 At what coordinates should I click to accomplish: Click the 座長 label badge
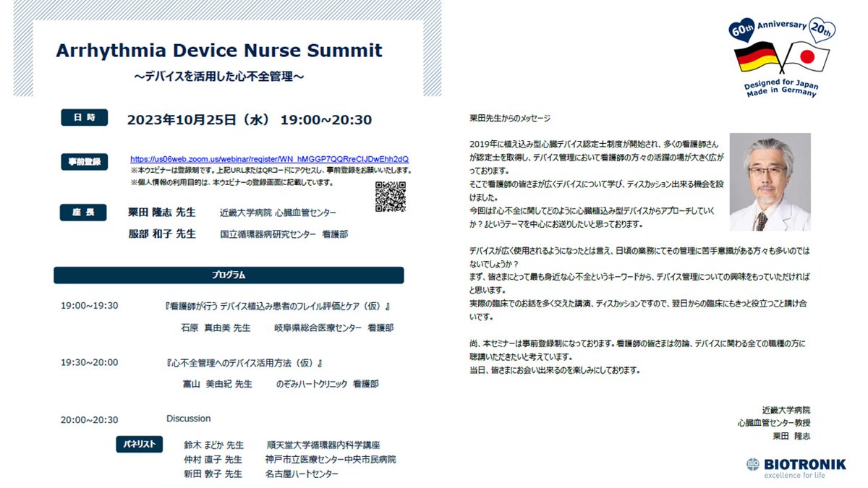tap(84, 213)
